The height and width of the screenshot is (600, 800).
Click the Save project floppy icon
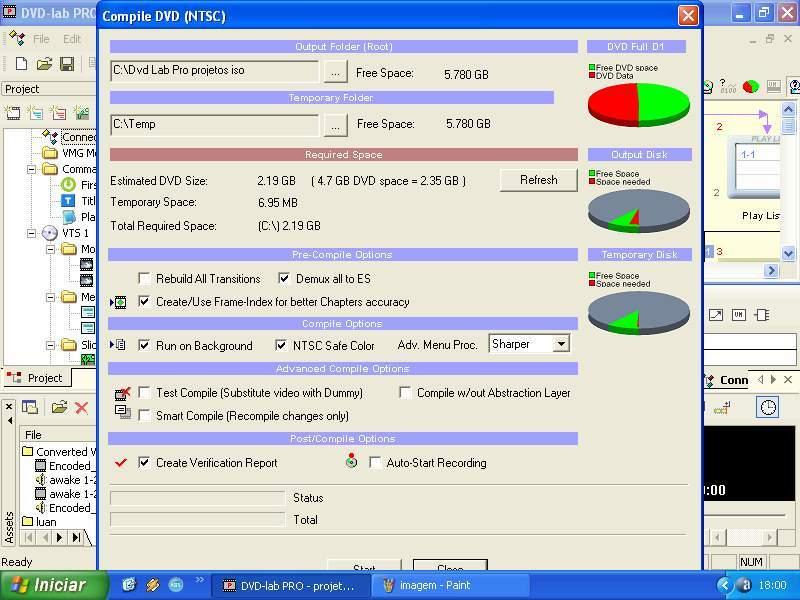67,64
